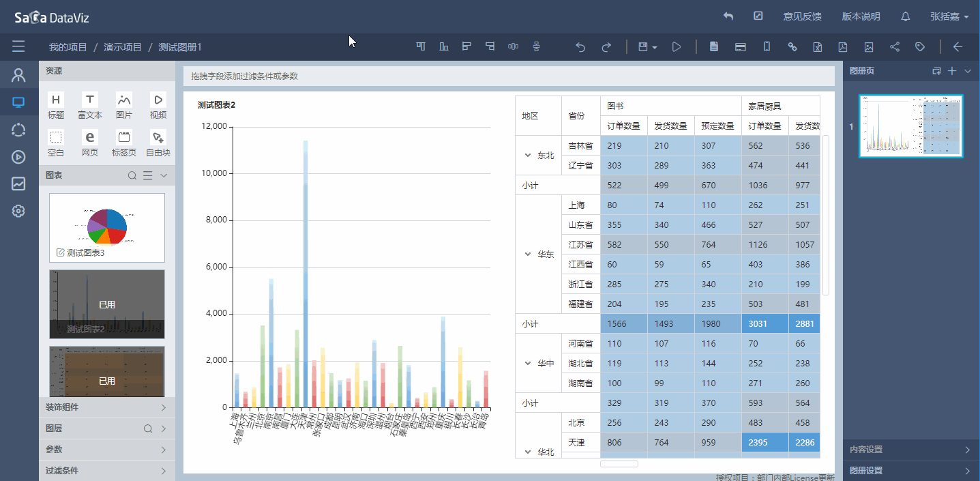Click the play circle sidebar icon

click(18, 157)
